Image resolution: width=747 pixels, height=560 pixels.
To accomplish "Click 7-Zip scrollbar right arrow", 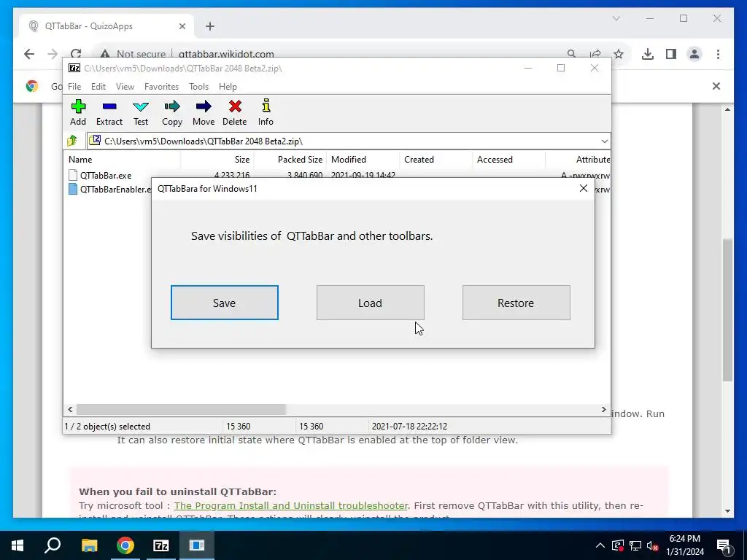I will (x=603, y=410).
